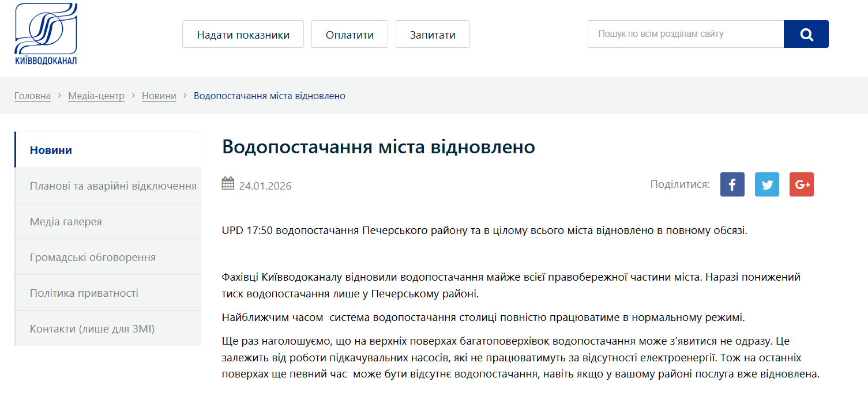Click the Оплатити button
The height and width of the screenshot is (408, 868).
click(350, 34)
